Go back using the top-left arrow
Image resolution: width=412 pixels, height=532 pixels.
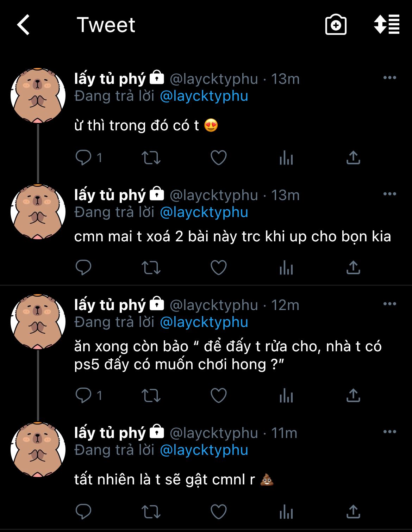coord(23,25)
